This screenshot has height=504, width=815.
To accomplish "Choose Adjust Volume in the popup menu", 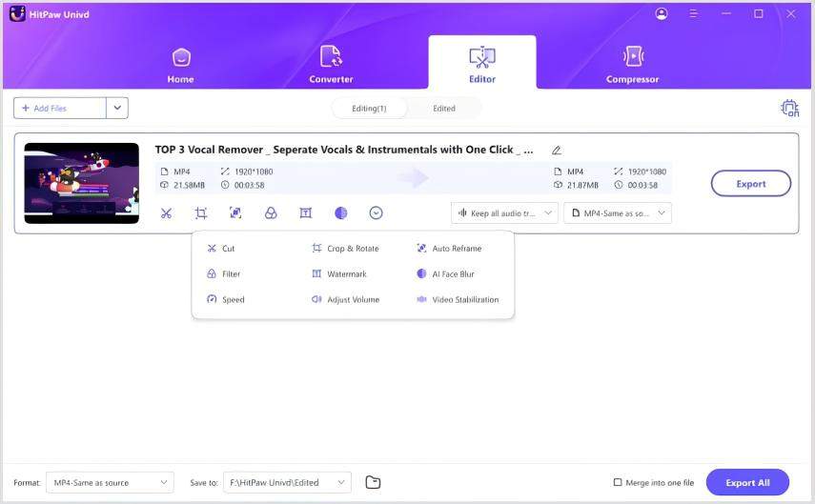I will coord(353,299).
